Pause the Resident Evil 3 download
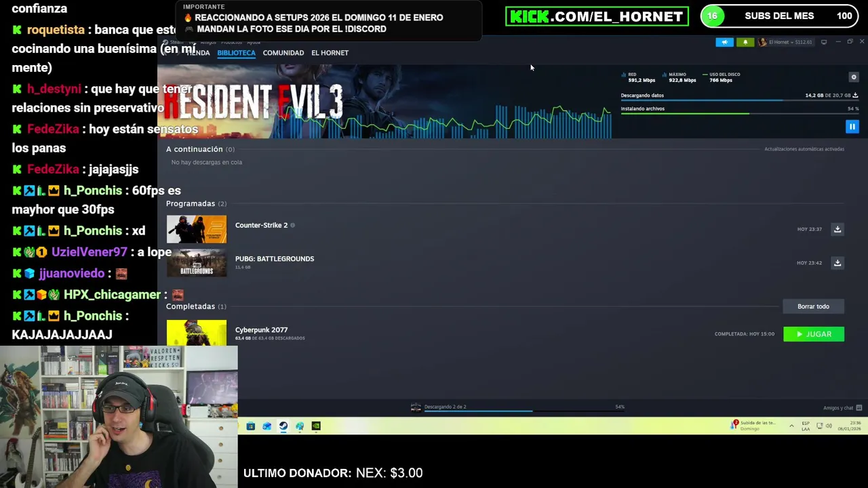The width and height of the screenshot is (868, 488). pyautogui.click(x=852, y=127)
